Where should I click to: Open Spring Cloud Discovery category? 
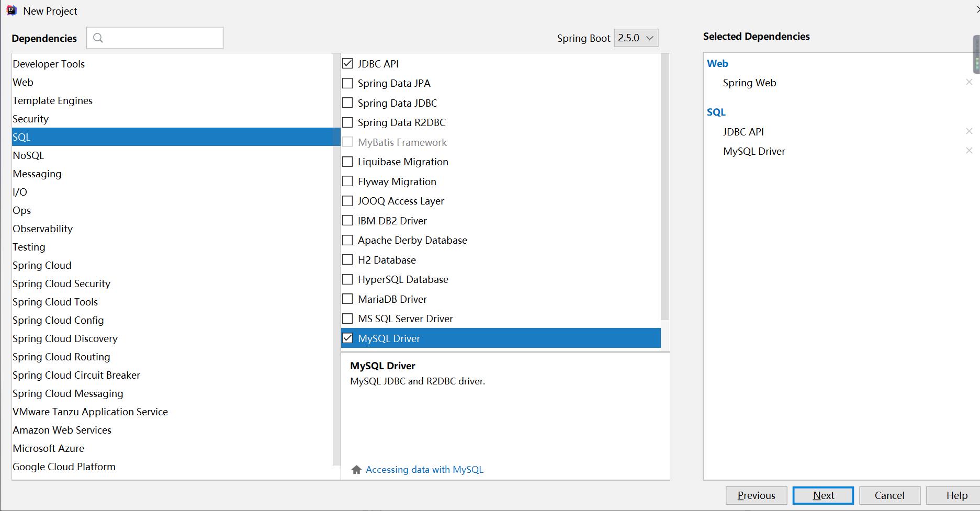(x=172, y=338)
